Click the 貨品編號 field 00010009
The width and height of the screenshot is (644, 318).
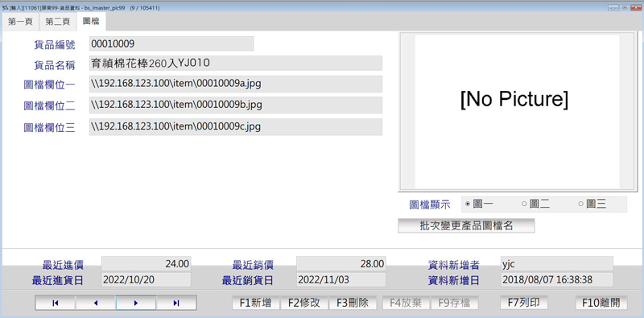pos(171,43)
